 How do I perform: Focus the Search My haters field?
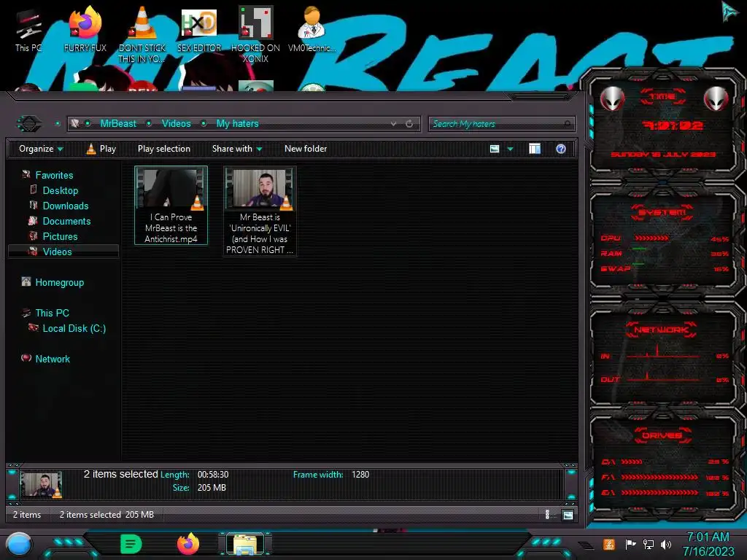(x=501, y=124)
